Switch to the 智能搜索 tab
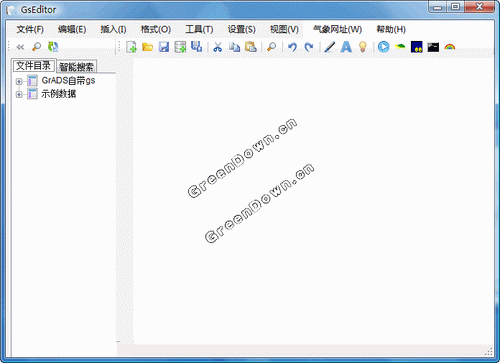The width and height of the screenshot is (500, 363). pyautogui.click(x=77, y=67)
